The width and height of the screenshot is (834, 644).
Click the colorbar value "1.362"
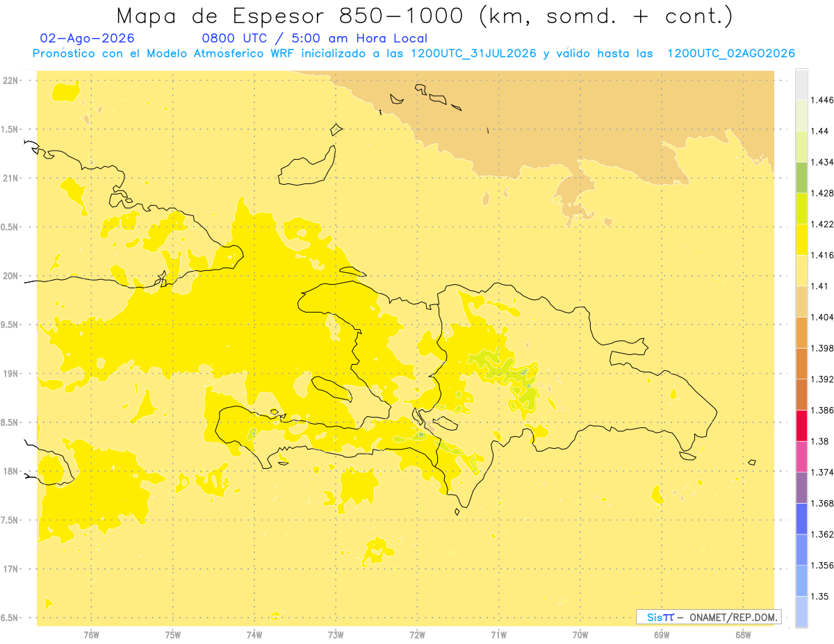(x=823, y=534)
